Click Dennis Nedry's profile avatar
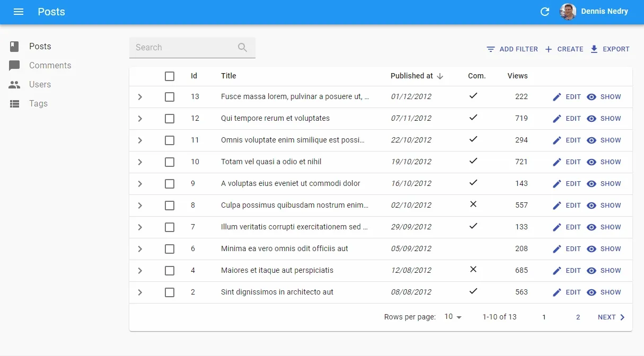The image size is (644, 356). click(x=568, y=12)
